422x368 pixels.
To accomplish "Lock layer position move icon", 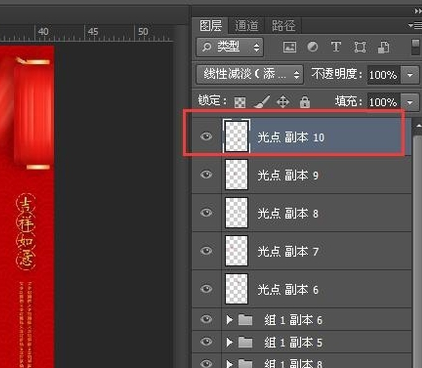I will [x=283, y=102].
